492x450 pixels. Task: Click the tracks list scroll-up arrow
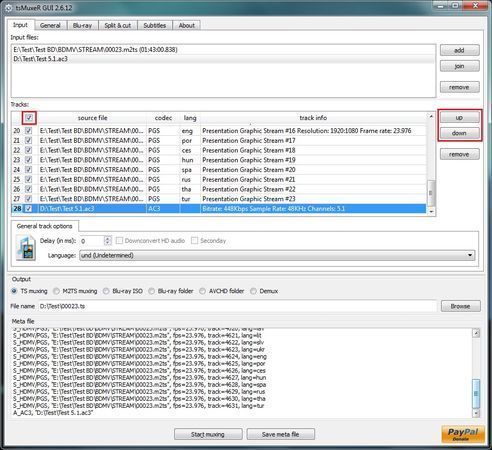click(x=431, y=116)
